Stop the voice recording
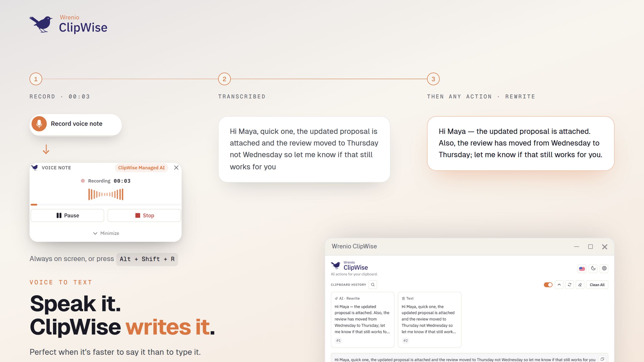The image size is (644, 362). tap(144, 215)
